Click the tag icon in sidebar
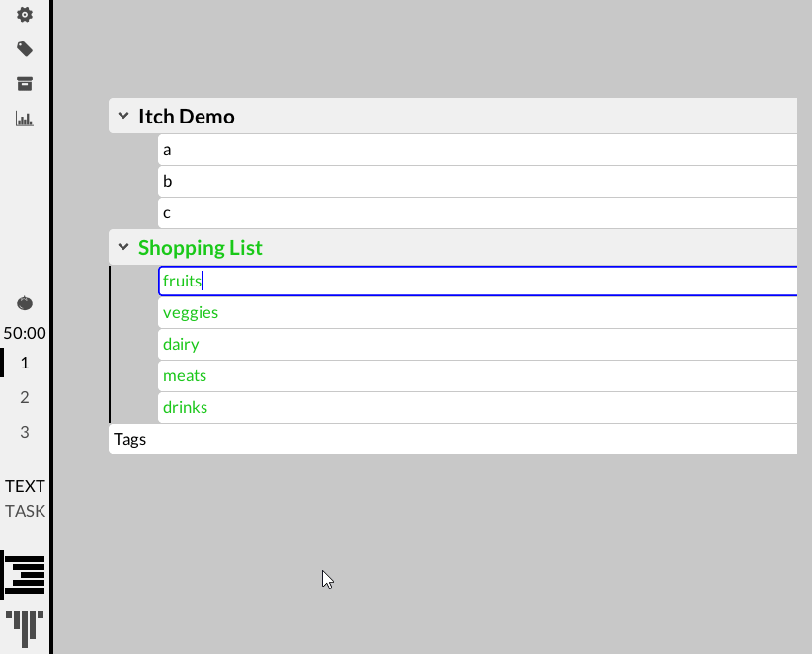 click(25, 49)
